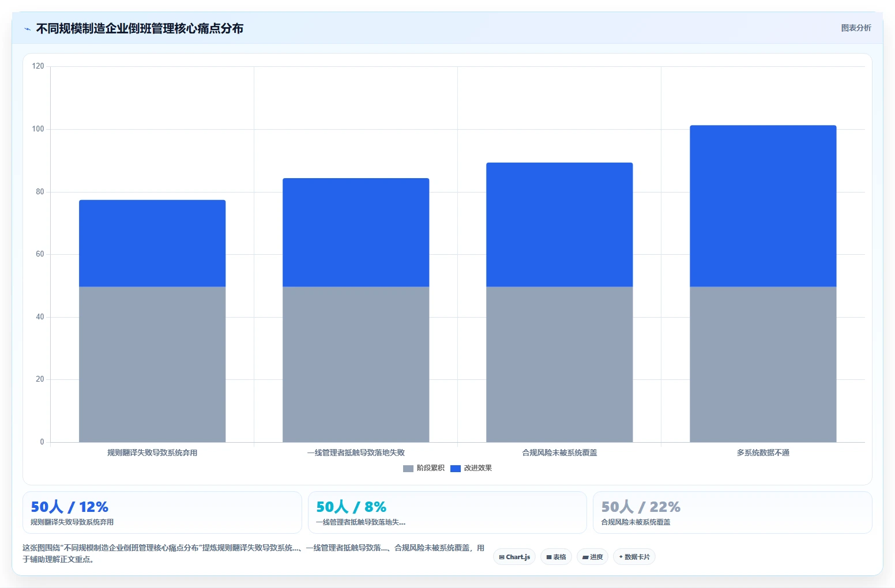The width and height of the screenshot is (895, 588).
Task: Click the card caption 一线管理者抵触导致落地失...
Action: click(360, 522)
